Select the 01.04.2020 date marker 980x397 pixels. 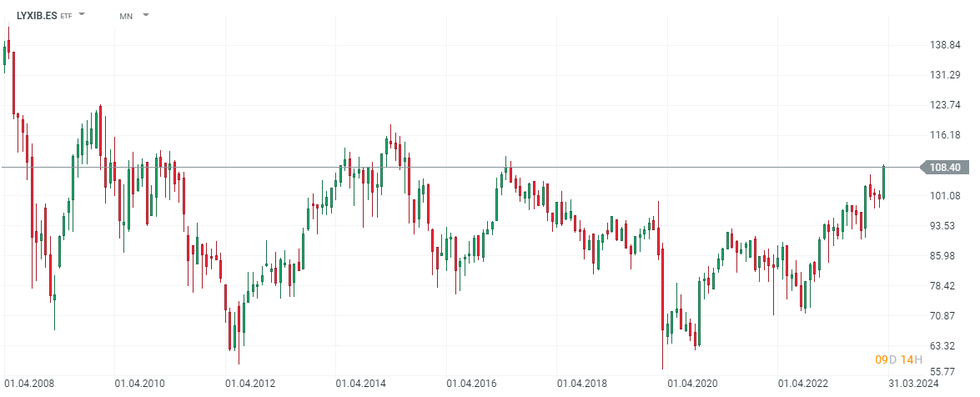pyautogui.click(x=693, y=384)
